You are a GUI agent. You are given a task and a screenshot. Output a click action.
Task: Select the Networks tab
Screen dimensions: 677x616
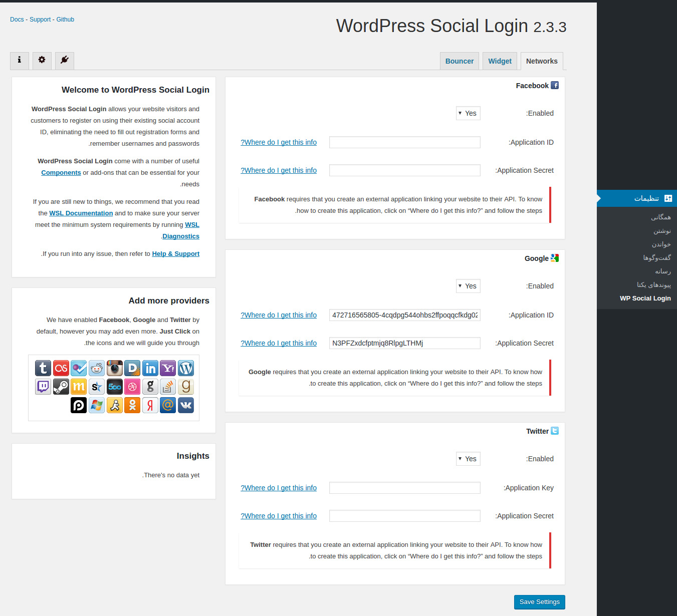542,61
